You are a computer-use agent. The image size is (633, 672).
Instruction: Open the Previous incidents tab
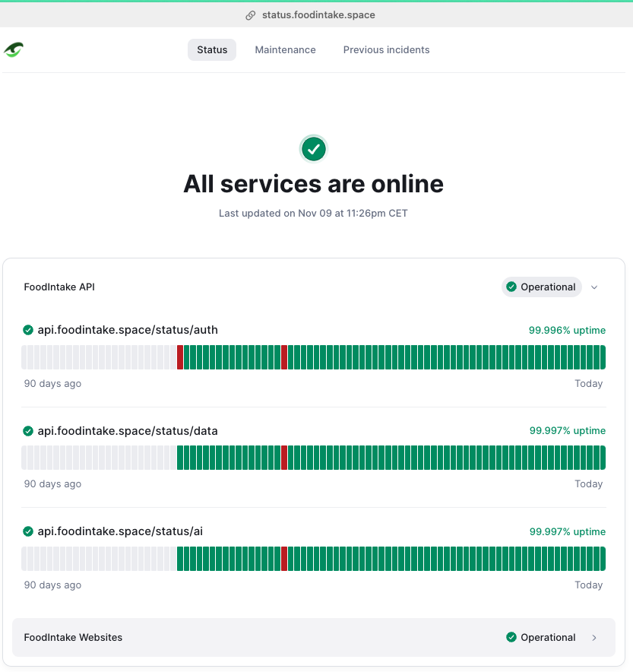386,50
